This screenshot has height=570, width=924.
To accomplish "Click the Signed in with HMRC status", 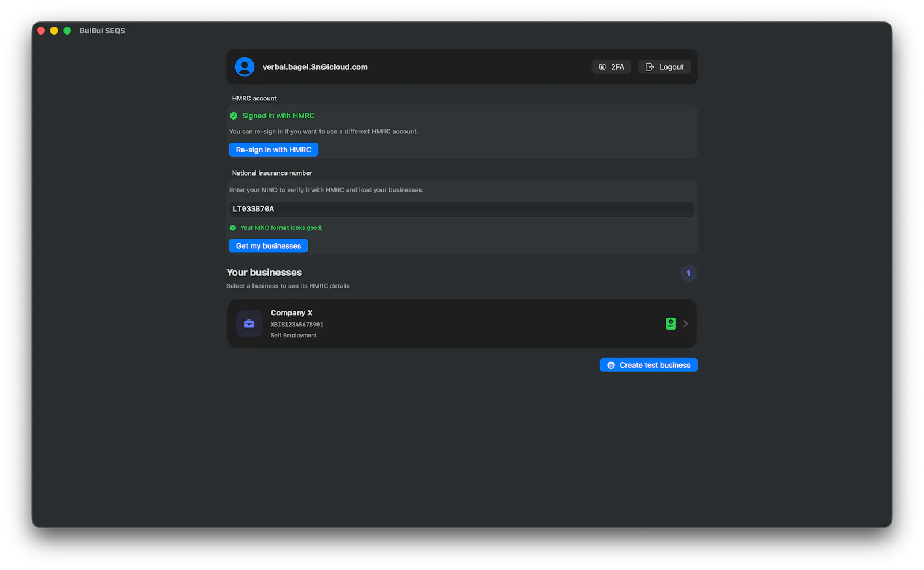I will [278, 116].
